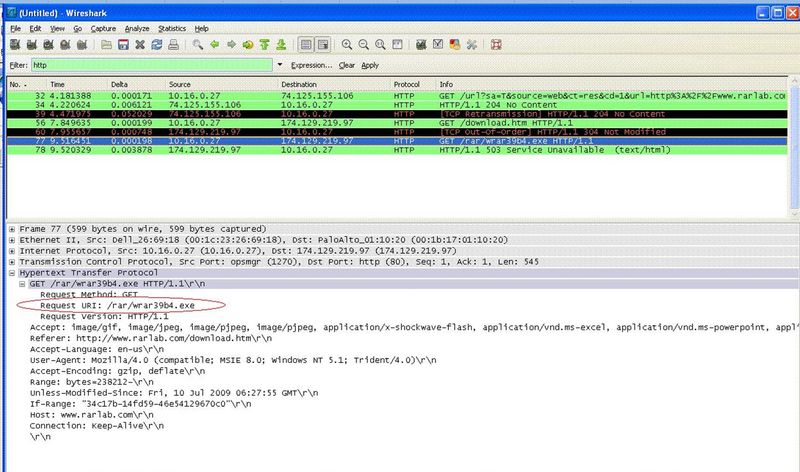Edit display filters icon

(x=438, y=45)
